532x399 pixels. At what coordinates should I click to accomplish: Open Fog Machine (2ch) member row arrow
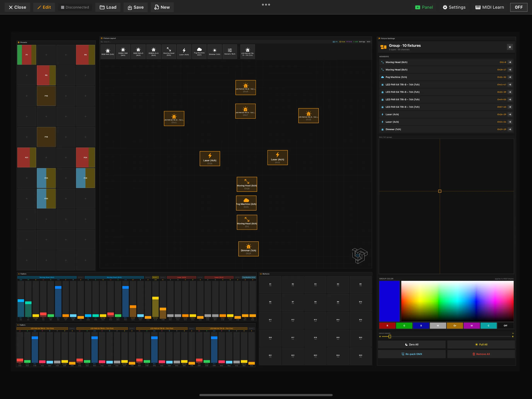point(510,77)
